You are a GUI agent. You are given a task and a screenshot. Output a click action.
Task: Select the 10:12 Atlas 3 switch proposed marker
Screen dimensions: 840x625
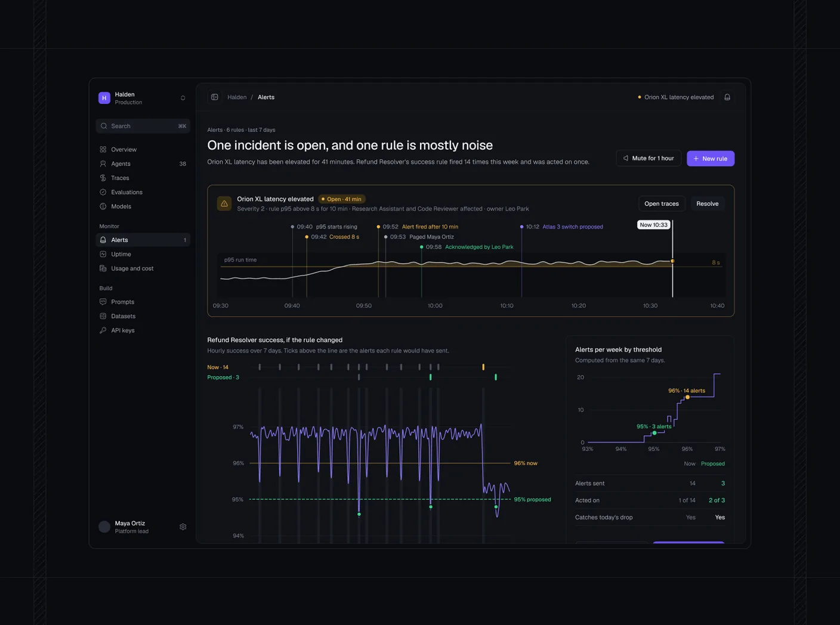coord(561,227)
